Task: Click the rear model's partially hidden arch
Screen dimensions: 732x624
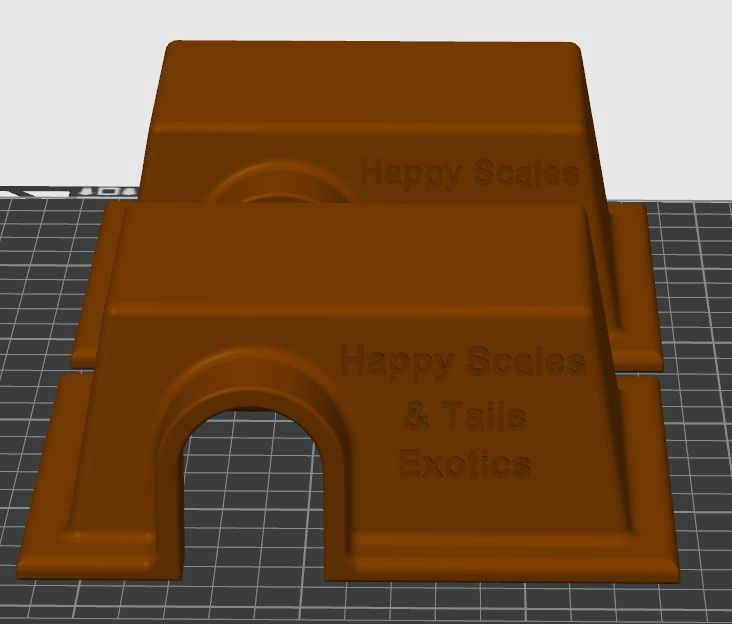Action: 282,182
